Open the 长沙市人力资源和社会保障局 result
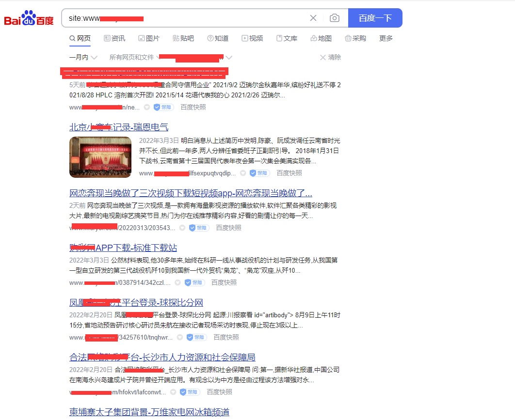This screenshot has height=420, width=515. point(162,357)
